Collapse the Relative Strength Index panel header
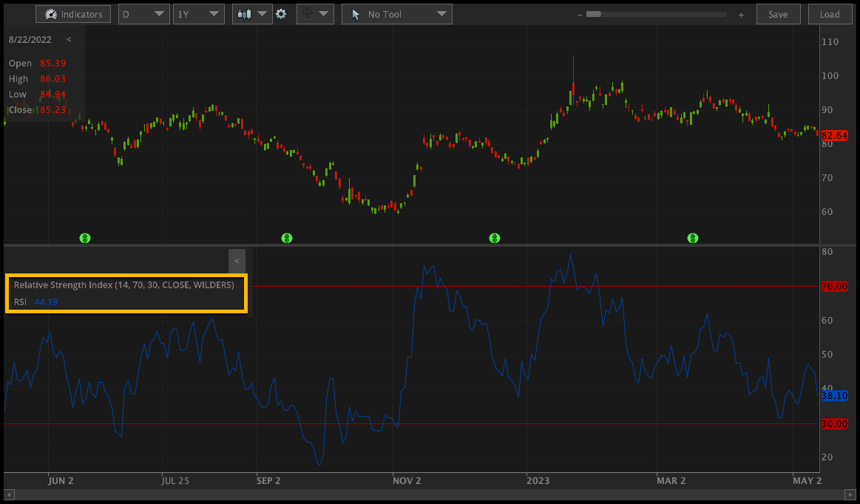The height and width of the screenshot is (504, 860). pyautogui.click(x=237, y=261)
